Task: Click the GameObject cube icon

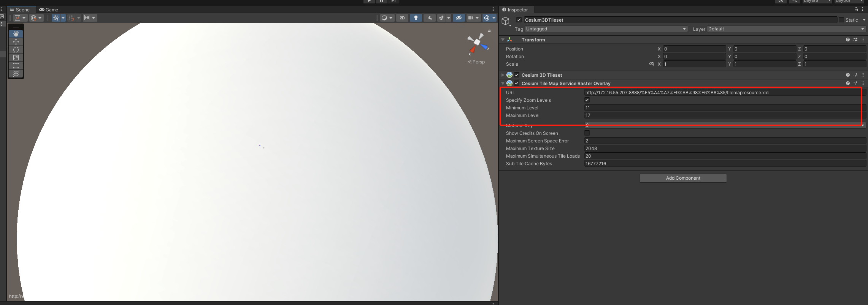Action: (506, 21)
